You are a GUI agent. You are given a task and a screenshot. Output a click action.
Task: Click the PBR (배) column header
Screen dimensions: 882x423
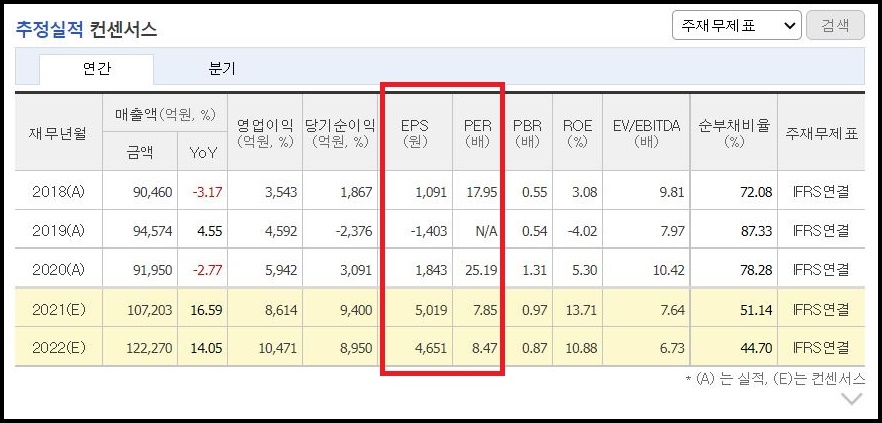[527, 133]
